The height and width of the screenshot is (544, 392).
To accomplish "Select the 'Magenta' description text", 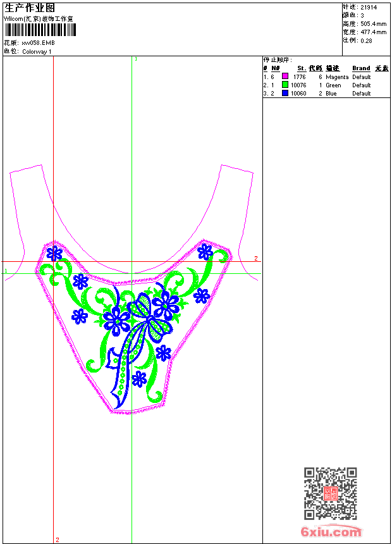I will pos(337,77).
